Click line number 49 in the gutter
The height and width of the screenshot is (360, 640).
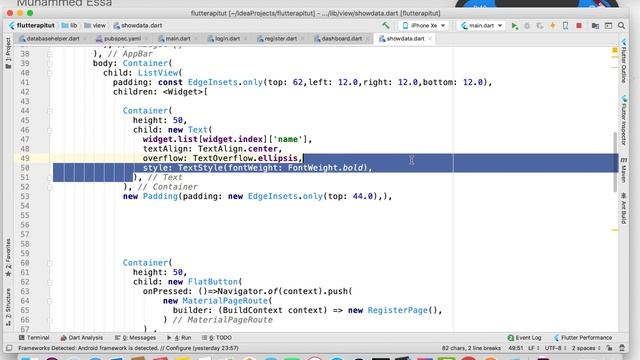click(x=24, y=158)
